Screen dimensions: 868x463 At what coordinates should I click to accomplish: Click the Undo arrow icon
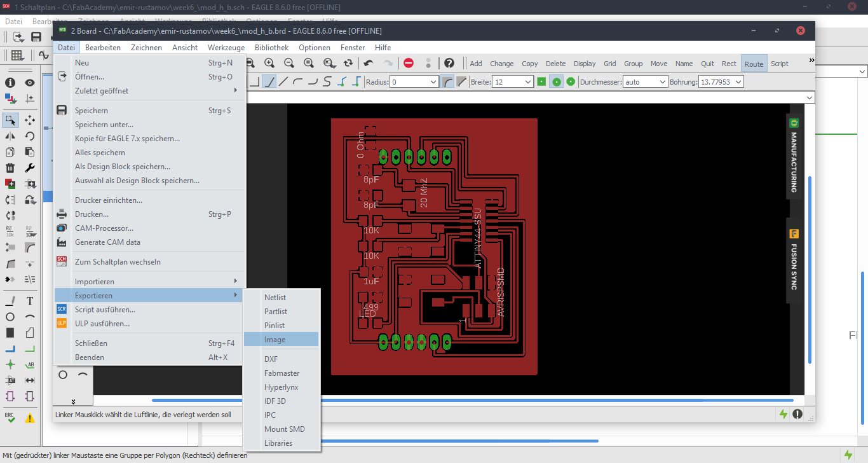pyautogui.click(x=368, y=63)
